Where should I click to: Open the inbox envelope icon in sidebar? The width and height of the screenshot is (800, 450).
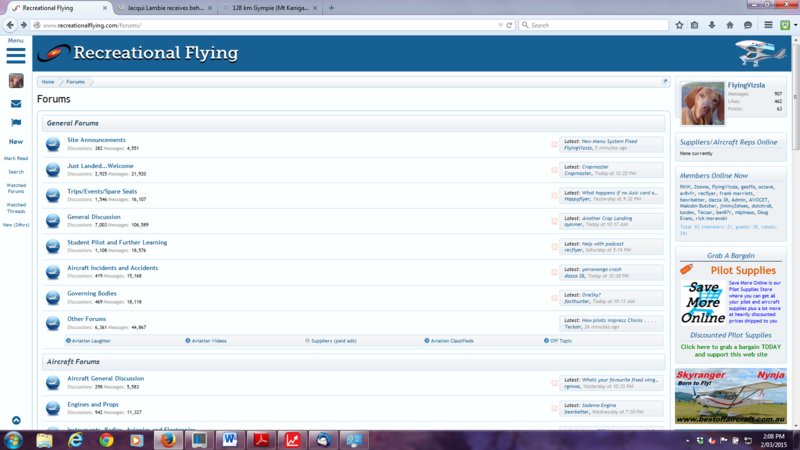pos(16,104)
